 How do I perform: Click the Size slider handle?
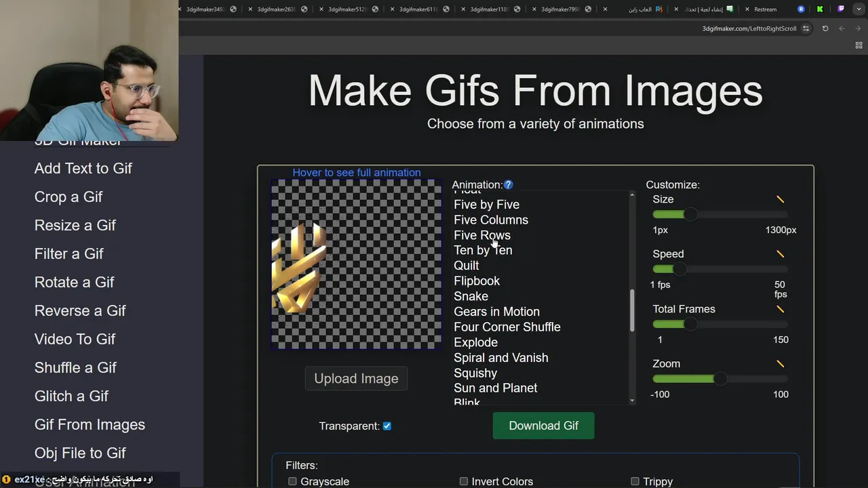690,214
